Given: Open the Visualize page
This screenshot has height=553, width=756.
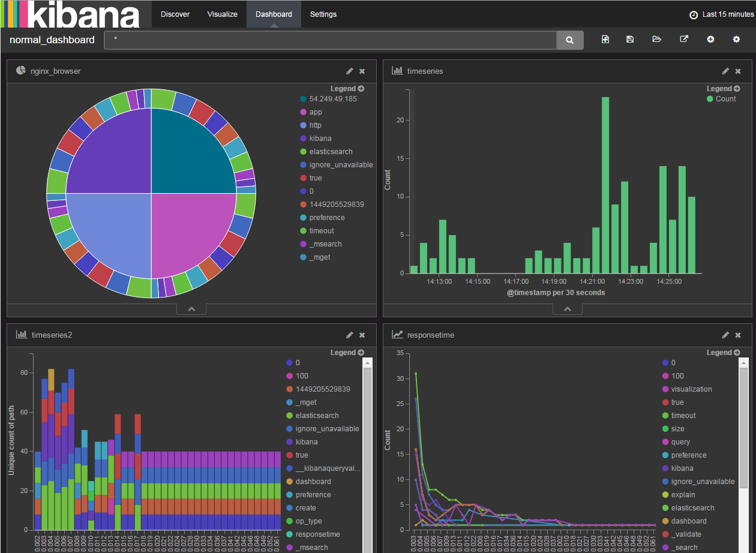Looking at the screenshot, I should pos(222,14).
